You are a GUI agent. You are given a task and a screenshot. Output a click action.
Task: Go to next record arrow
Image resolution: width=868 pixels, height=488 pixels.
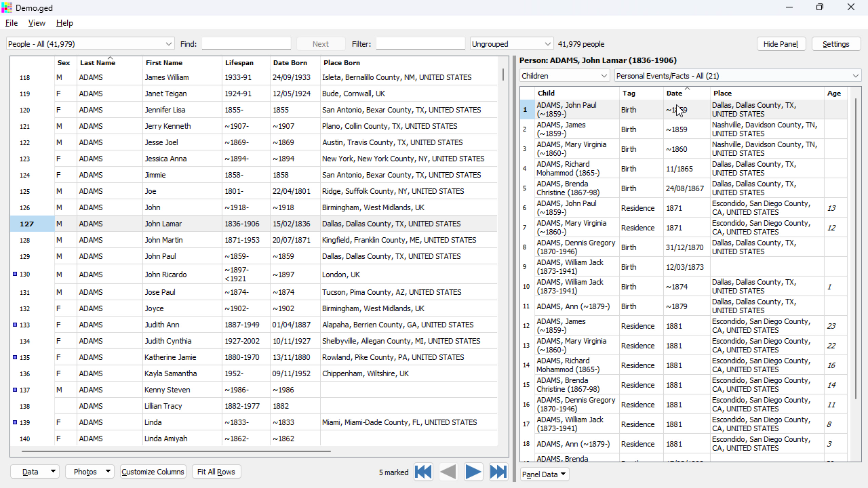pos(473,472)
